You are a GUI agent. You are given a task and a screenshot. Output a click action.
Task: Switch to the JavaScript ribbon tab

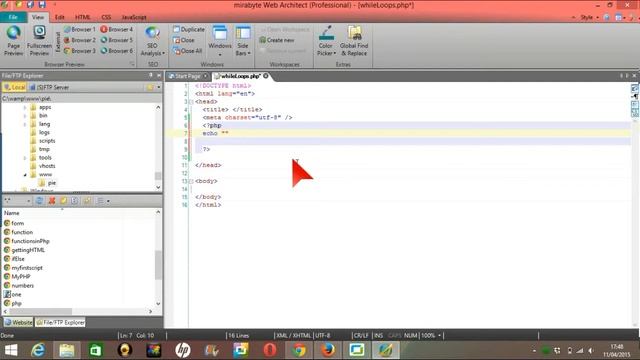134,17
